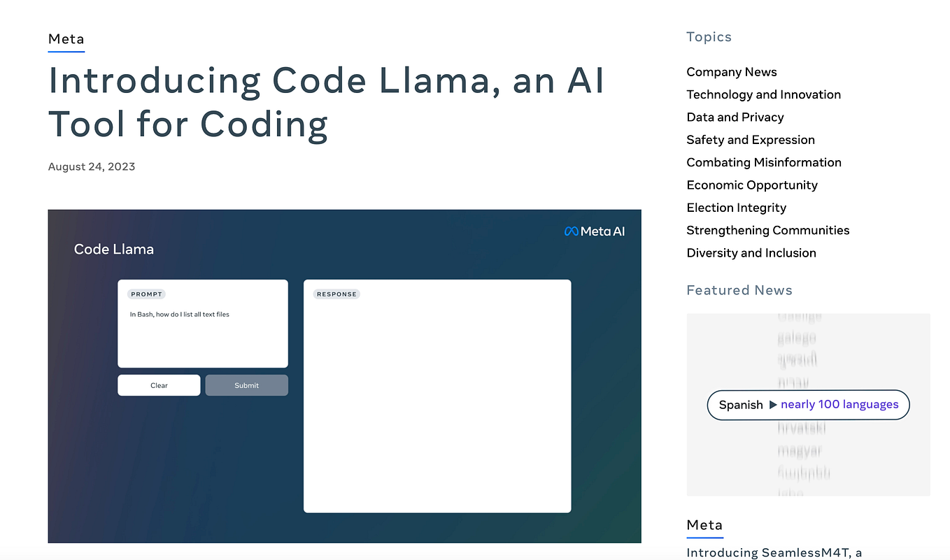Click the Meta AI logo icon
This screenshot has height=560, width=950.
click(x=594, y=231)
